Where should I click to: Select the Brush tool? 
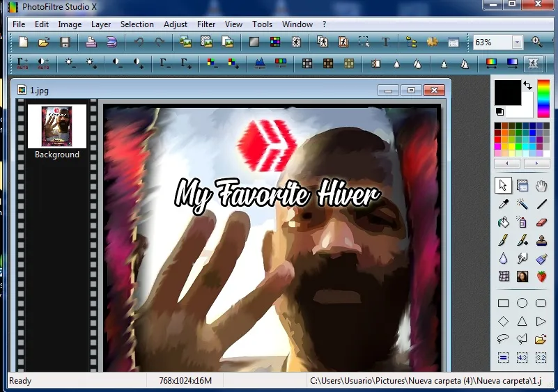coord(503,241)
